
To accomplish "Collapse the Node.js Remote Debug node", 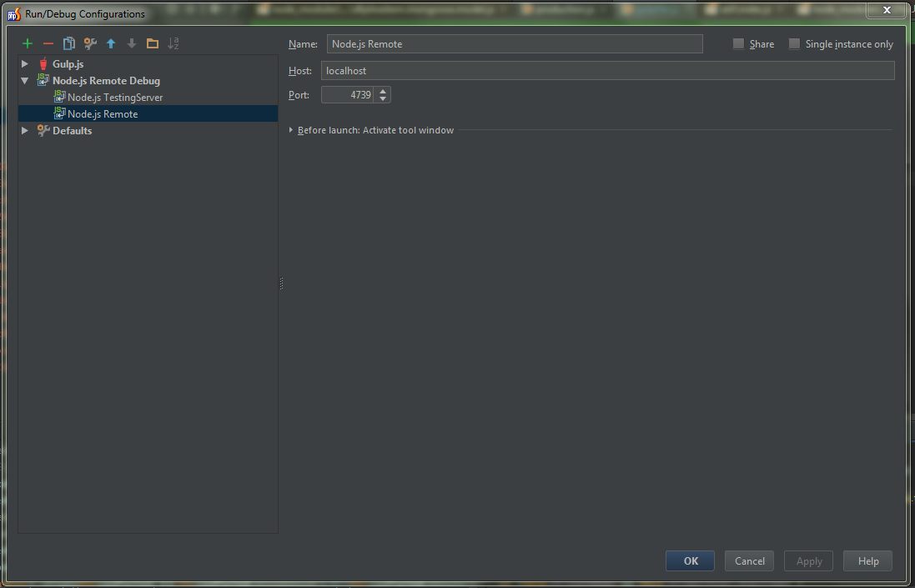I will 25,81.
